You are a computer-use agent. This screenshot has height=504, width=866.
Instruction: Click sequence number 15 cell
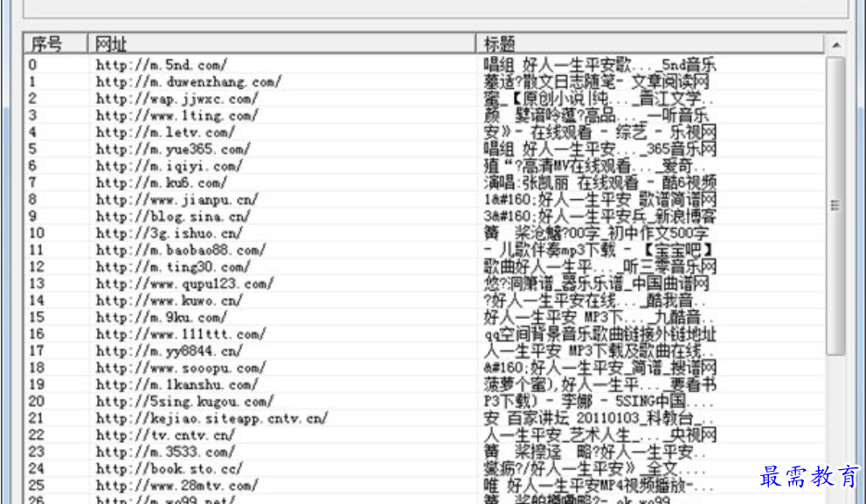(x=37, y=317)
